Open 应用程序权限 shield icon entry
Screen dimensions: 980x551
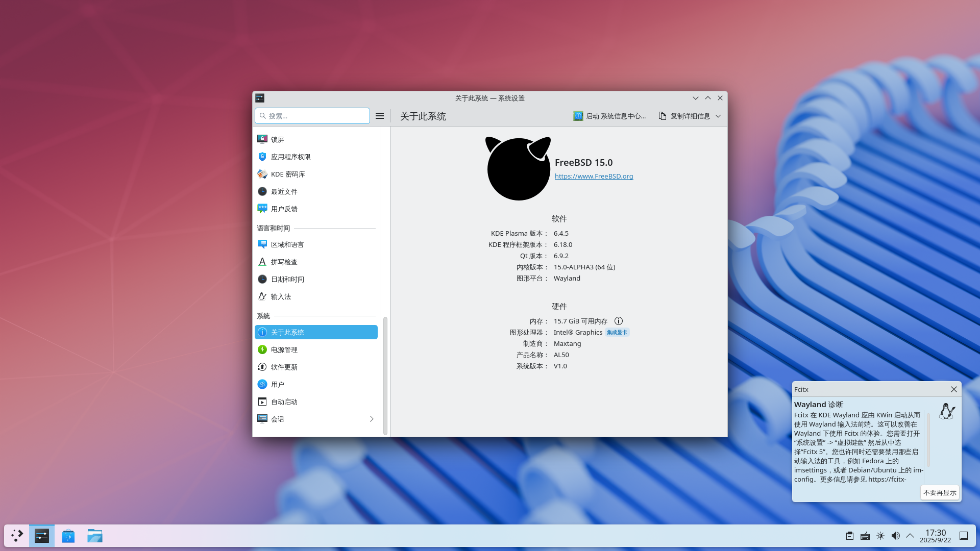pos(316,157)
